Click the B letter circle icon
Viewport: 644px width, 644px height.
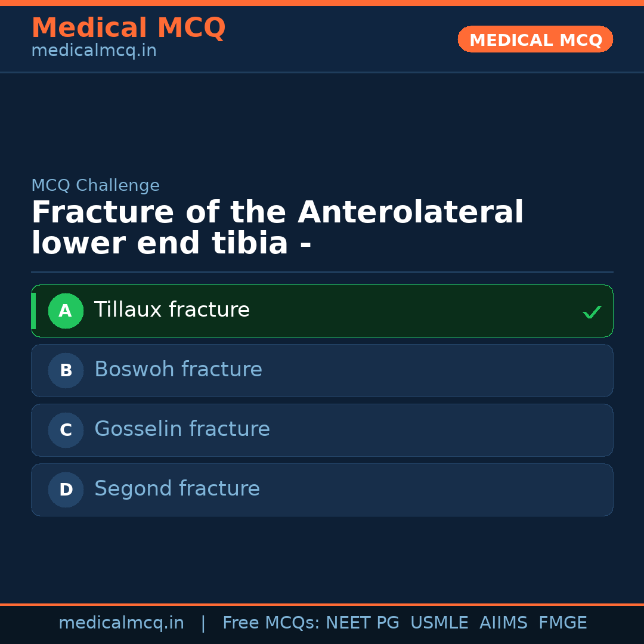pyautogui.click(x=66, y=370)
